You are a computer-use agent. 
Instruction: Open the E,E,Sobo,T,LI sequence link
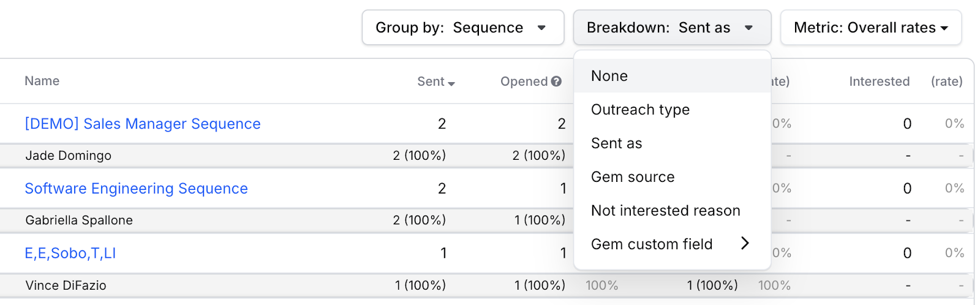(x=70, y=253)
